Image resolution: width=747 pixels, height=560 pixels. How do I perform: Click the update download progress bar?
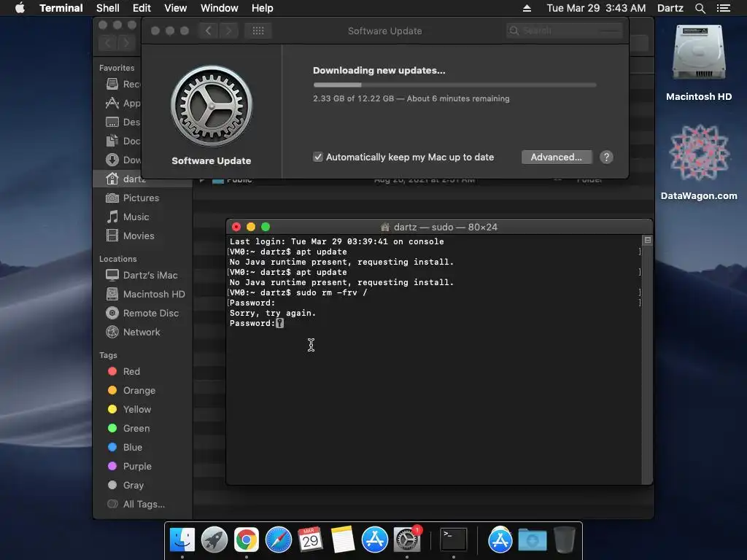click(454, 85)
